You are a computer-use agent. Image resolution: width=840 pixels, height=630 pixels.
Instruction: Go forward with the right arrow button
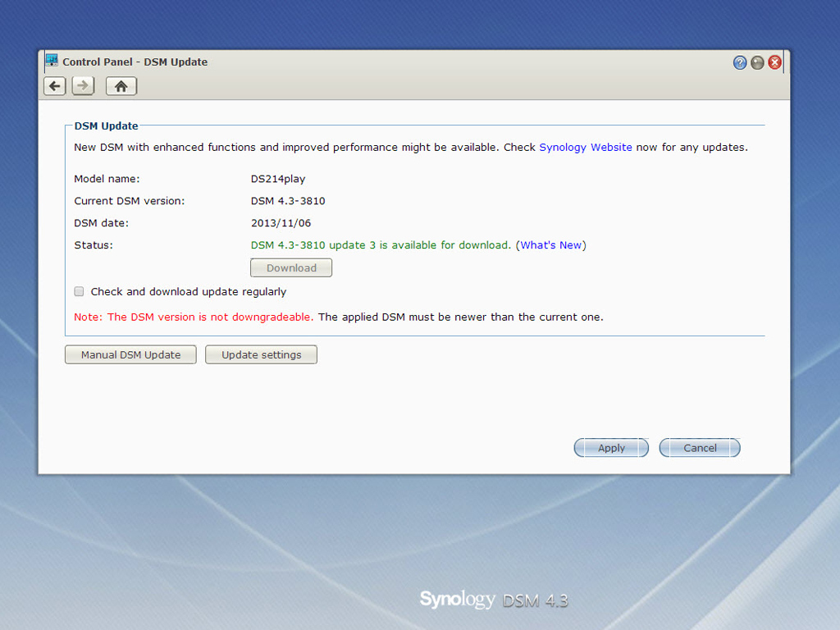click(83, 85)
